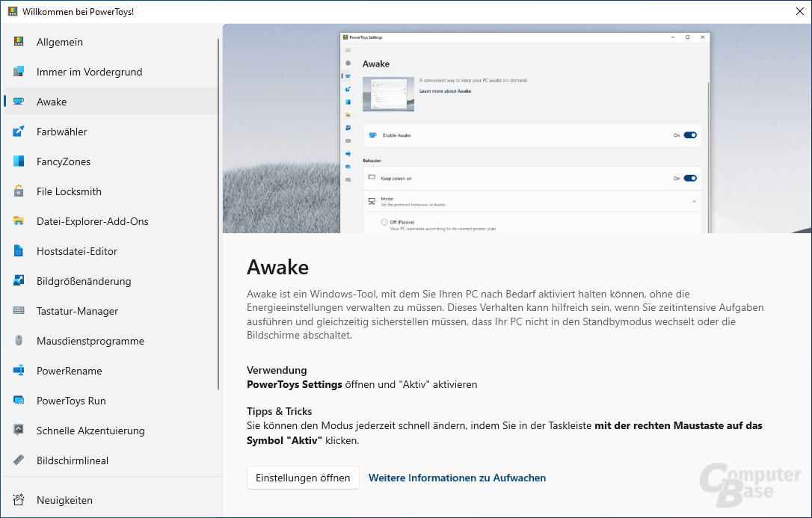Select Schnelle Akzentuierung entry
The height and width of the screenshot is (518, 812).
click(x=111, y=430)
